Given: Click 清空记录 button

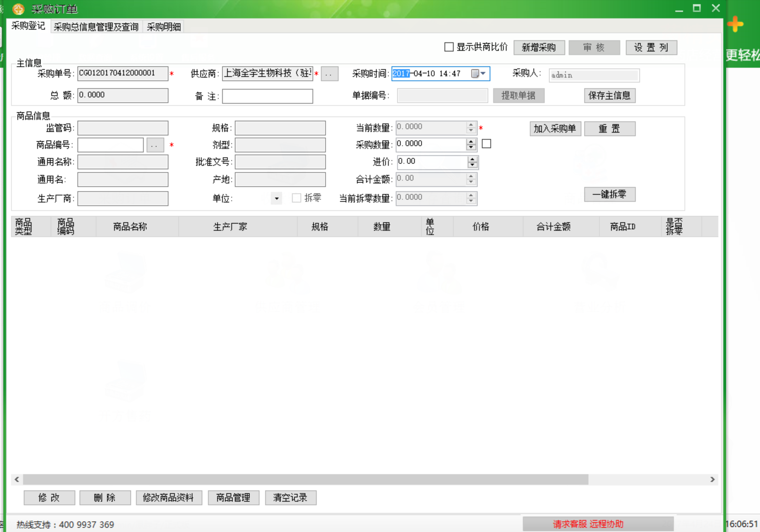Looking at the screenshot, I should point(290,498).
